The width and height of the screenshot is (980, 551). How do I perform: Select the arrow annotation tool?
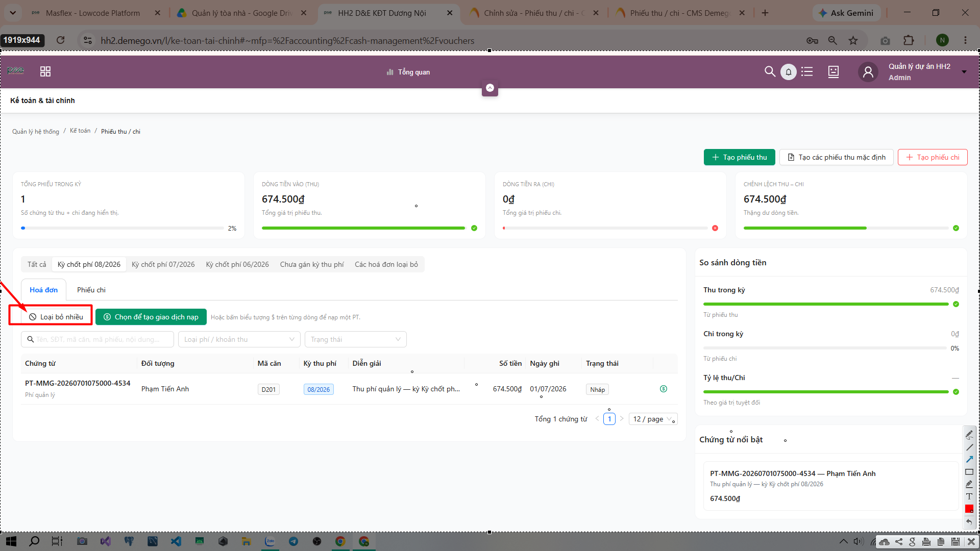[969, 459]
